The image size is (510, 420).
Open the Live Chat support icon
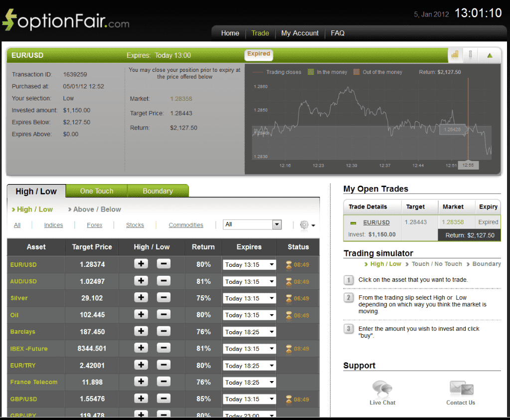pyautogui.click(x=382, y=389)
